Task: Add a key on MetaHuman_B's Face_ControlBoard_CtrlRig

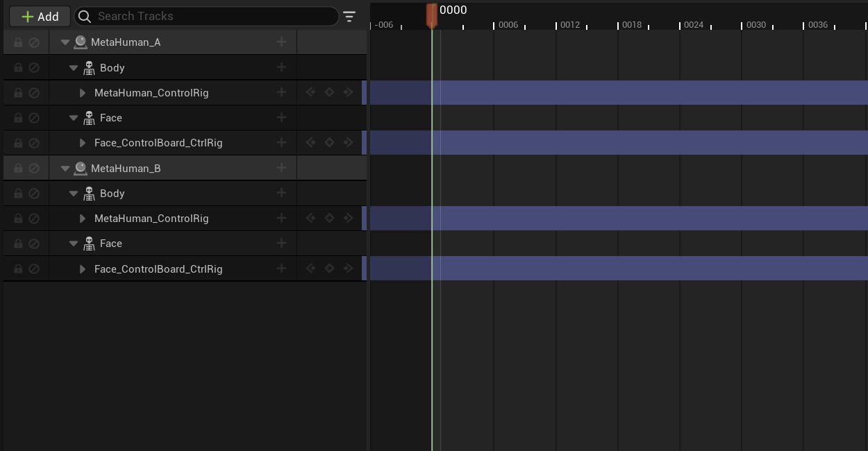Action: 329,269
